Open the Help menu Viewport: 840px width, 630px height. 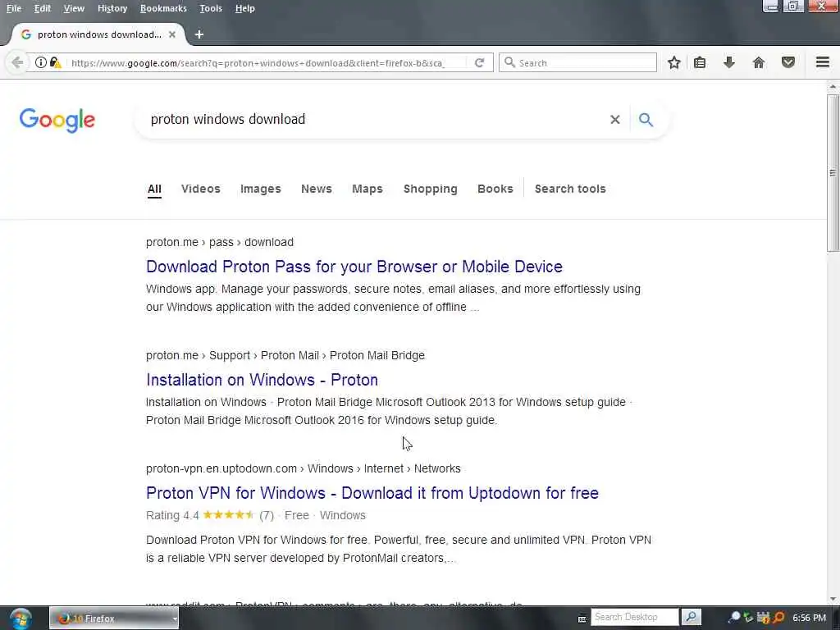[x=244, y=8]
